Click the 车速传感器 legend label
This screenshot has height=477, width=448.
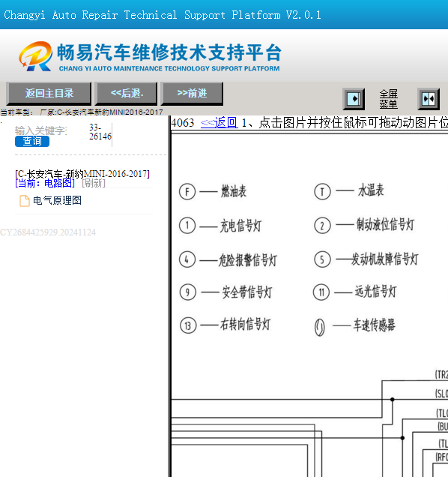(x=374, y=325)
